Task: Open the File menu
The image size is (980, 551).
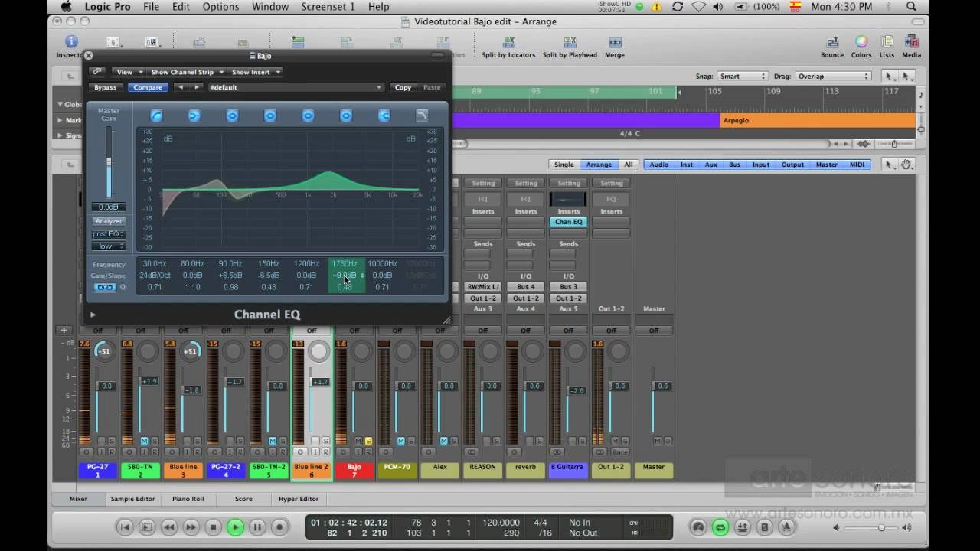Action: click(151, 7)
